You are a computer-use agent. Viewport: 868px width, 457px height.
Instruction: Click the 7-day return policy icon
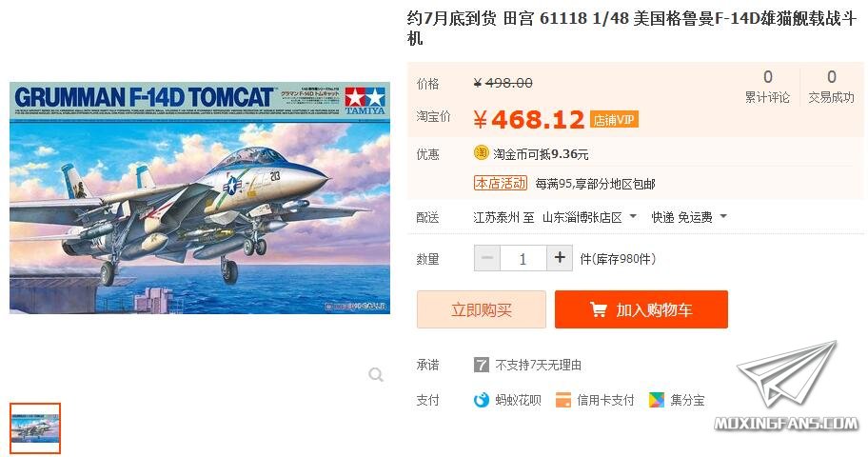[x=481, y=365]
